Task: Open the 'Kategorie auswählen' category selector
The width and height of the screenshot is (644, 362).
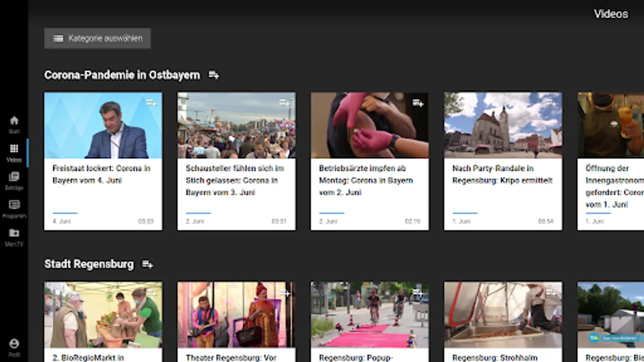Action: click(x=97, y=38)
